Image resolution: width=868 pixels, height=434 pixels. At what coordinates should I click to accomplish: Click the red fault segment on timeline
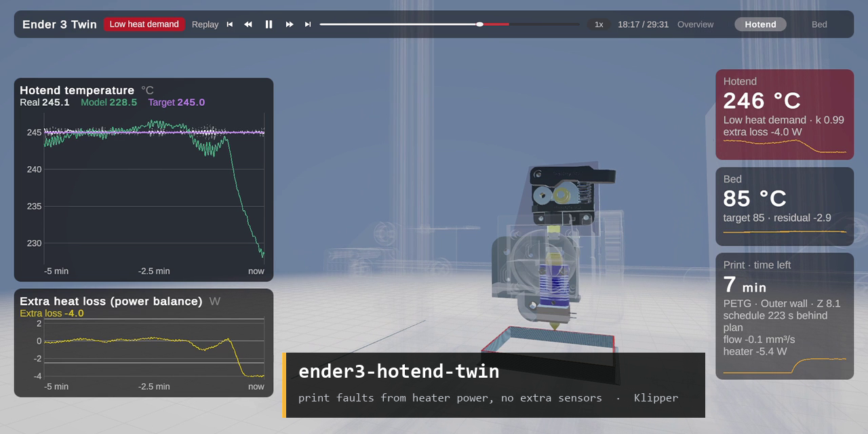(x=496, y=24)
